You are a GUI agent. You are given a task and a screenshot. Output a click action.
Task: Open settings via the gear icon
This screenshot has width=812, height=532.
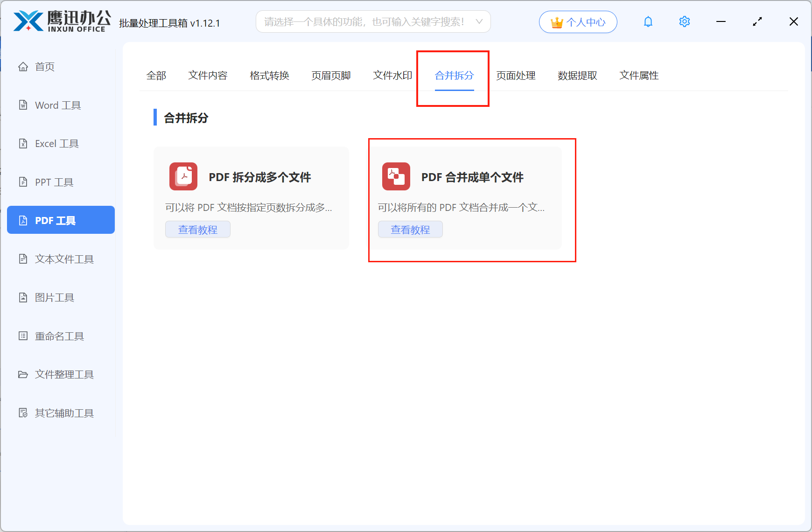pos(684,22)
